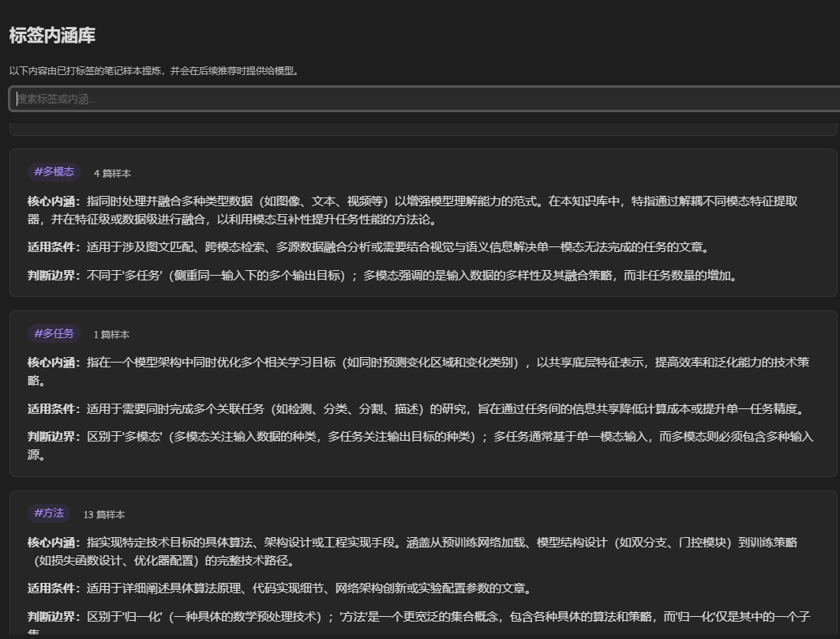Select the #多任务 tag chip
Viewport: 840px width, 639px height.
coord(54,333)
